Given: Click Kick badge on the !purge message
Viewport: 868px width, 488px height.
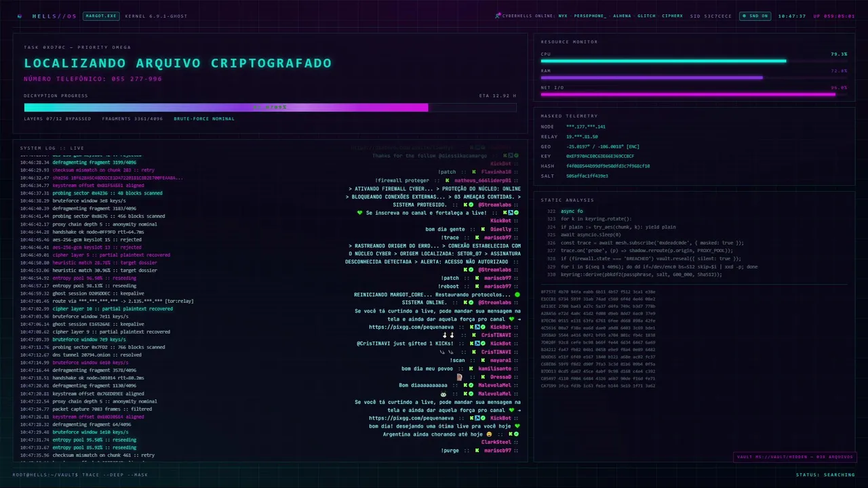Looking at the screenshot, I should (x=477, y=450).
